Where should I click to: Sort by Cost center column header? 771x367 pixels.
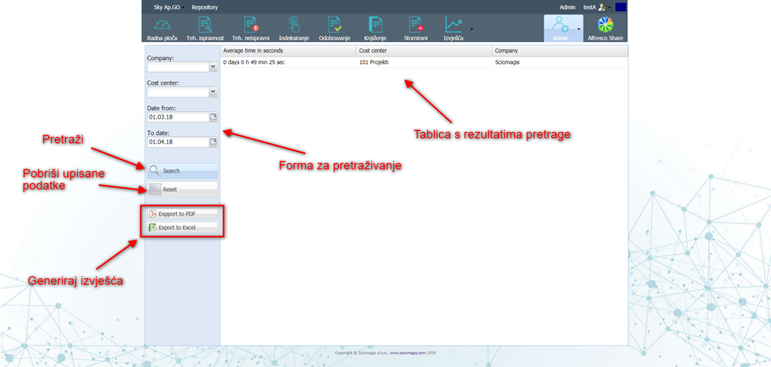click(x=424, y=51)
